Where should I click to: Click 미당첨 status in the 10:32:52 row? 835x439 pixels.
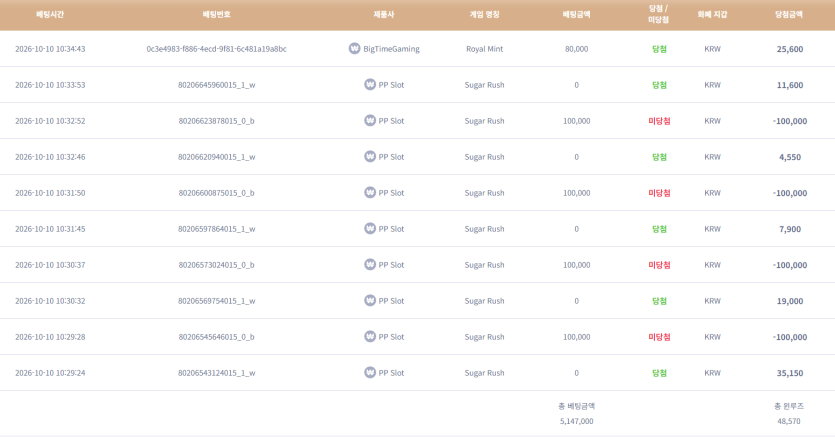(x=659, y=121)
